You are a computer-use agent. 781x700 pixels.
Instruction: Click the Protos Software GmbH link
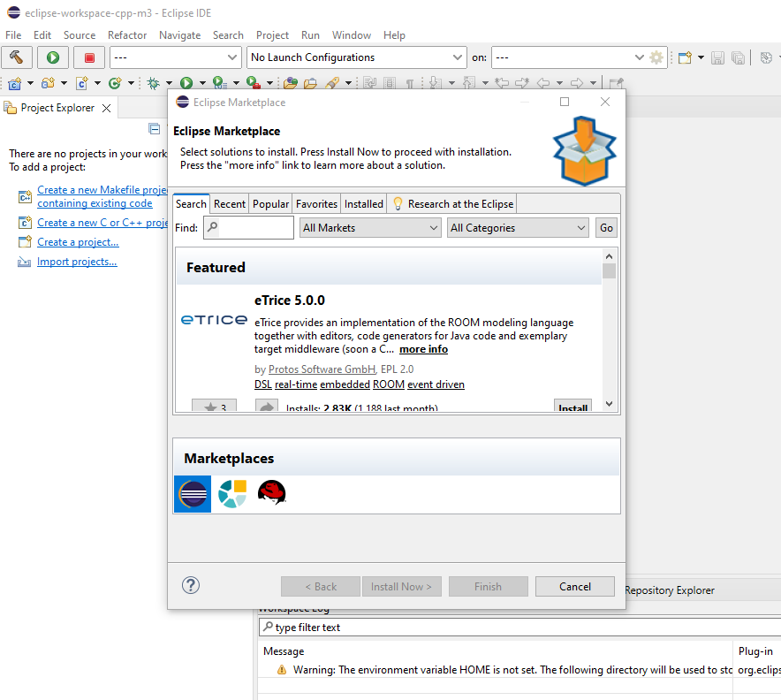(322, 369)
